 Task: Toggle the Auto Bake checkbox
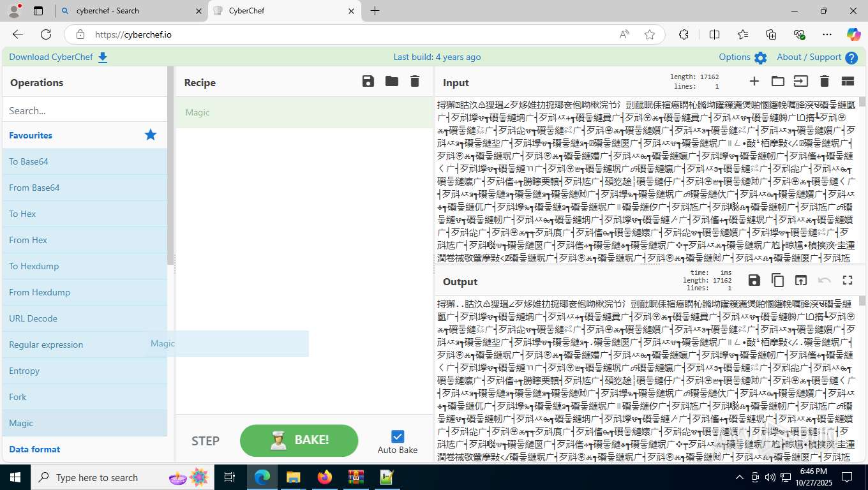tap(398, 436)
